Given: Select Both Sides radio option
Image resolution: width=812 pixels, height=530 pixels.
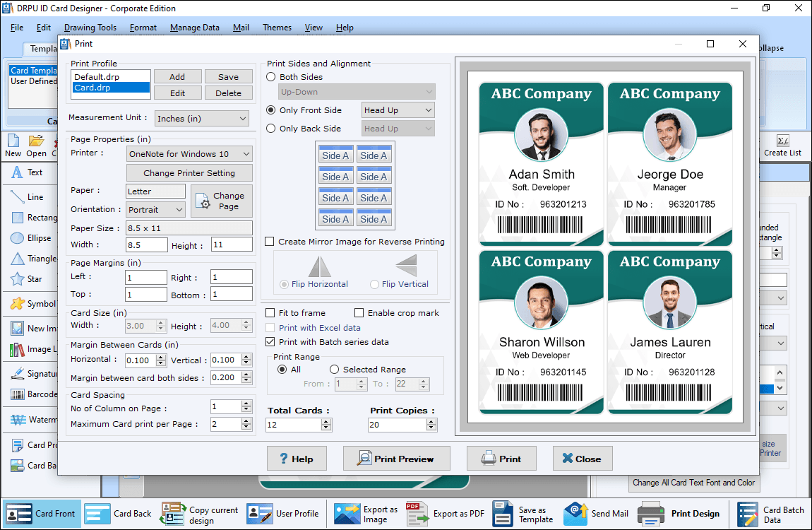Looking at the screenshot, I should point(271,77).
